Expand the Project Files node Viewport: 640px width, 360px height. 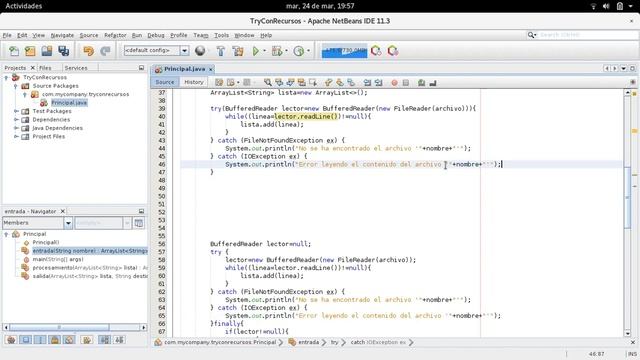pos(16,136)
